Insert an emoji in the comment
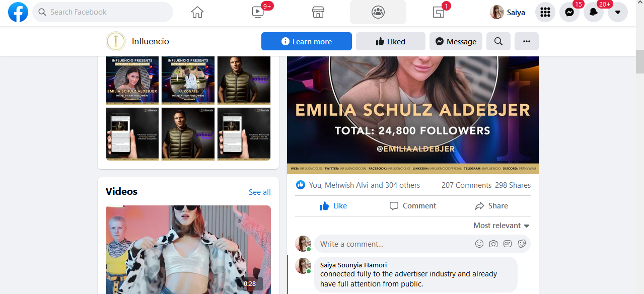 (x=479, y=244)
